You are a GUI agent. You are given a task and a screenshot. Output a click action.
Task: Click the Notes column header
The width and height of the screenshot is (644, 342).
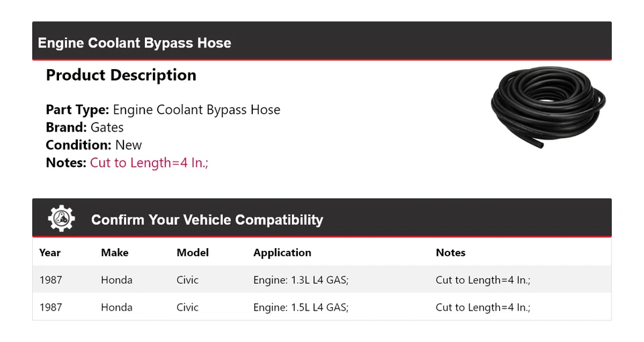click(450, 253)
